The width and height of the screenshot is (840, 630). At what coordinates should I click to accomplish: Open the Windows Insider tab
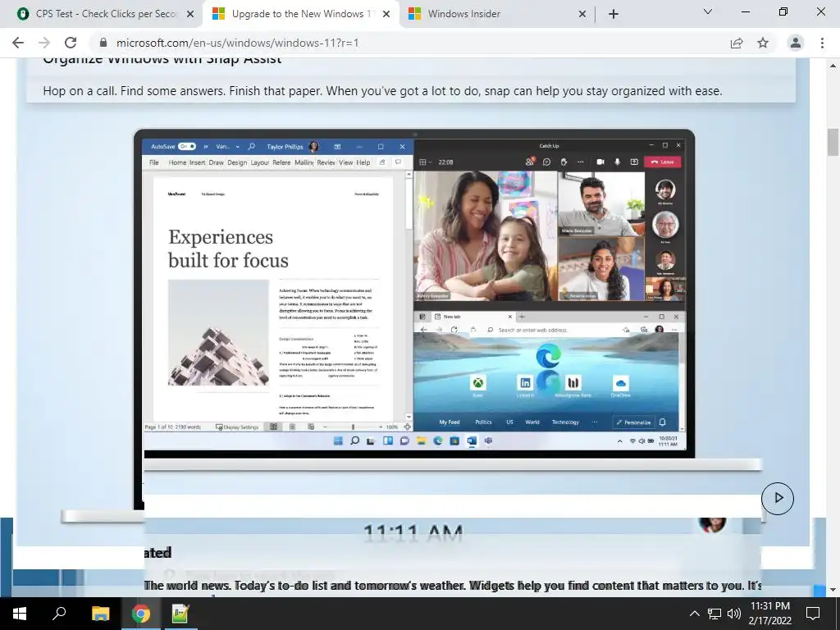(x=497, y=14)
